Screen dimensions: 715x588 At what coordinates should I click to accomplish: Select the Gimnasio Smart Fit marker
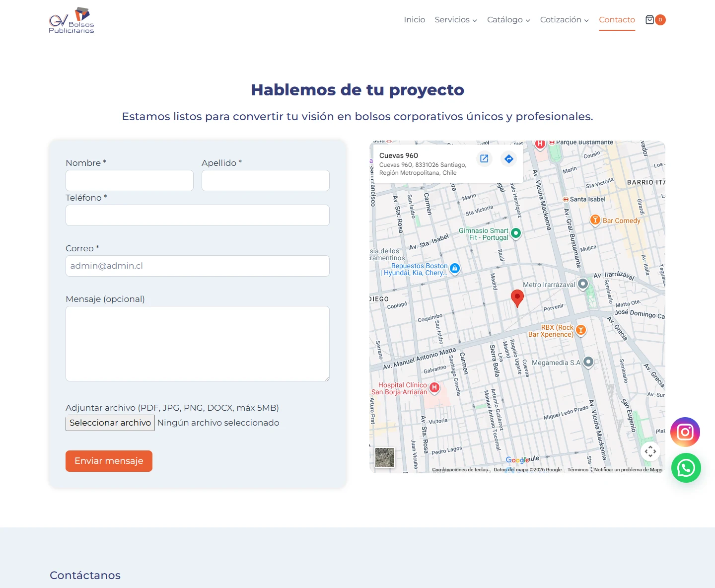[516, 233]
